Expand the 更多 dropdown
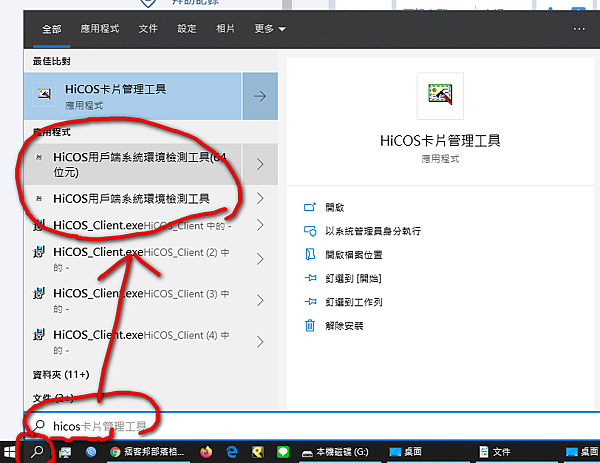 pyautogui.click(x=270, y=29)
